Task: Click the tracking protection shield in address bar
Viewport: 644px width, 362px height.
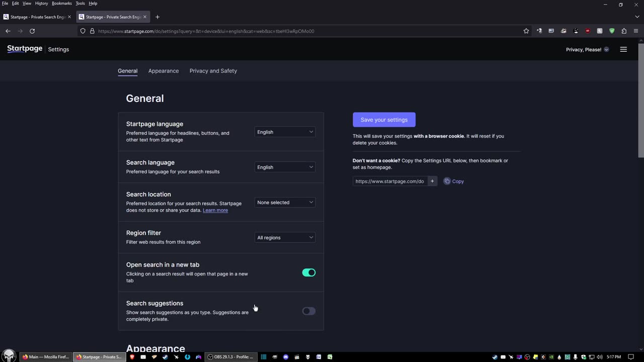Action: tap(83, 31)
